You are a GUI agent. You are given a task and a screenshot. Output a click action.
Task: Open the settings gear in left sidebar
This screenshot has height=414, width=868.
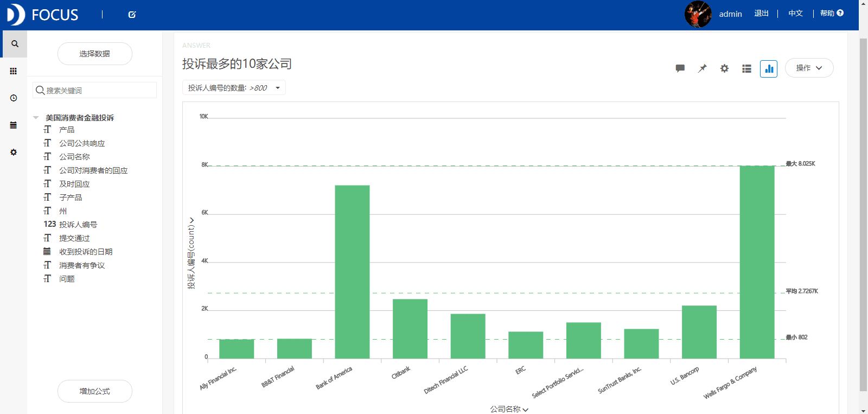click(x=14, y=152)
